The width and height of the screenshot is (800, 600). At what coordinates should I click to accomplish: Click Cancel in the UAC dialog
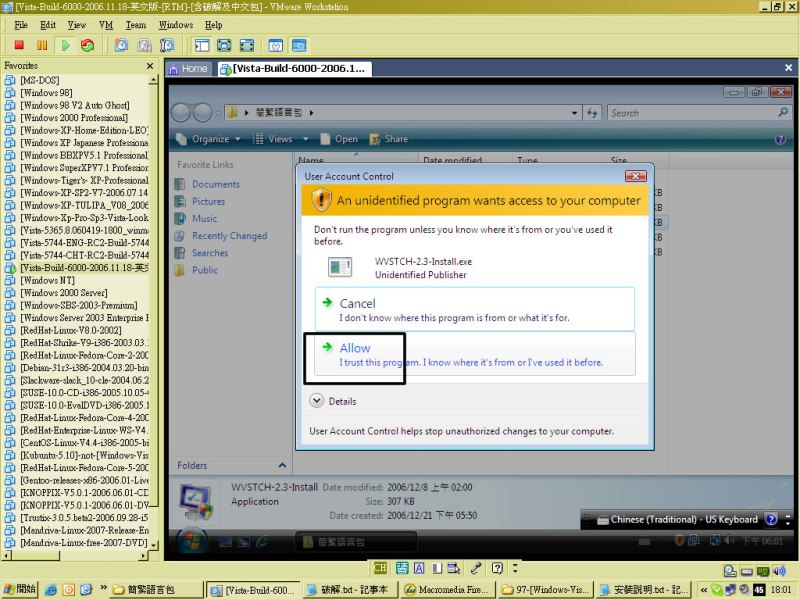tap(474, 309)
